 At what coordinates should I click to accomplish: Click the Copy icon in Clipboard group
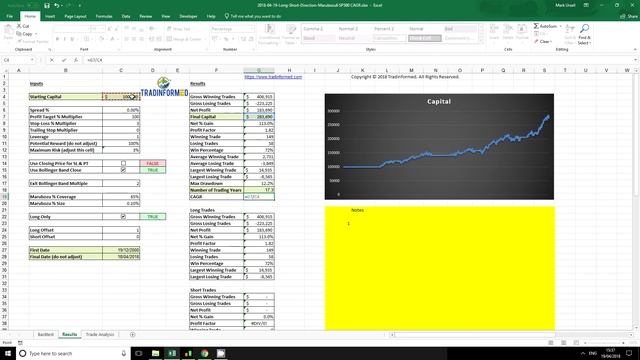pos(19,33)
